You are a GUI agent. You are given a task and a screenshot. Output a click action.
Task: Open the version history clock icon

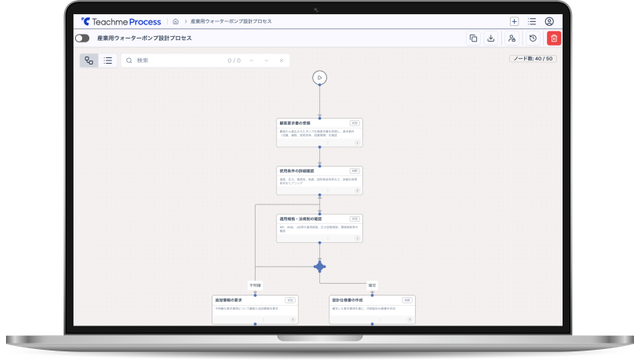pos(533,38)
